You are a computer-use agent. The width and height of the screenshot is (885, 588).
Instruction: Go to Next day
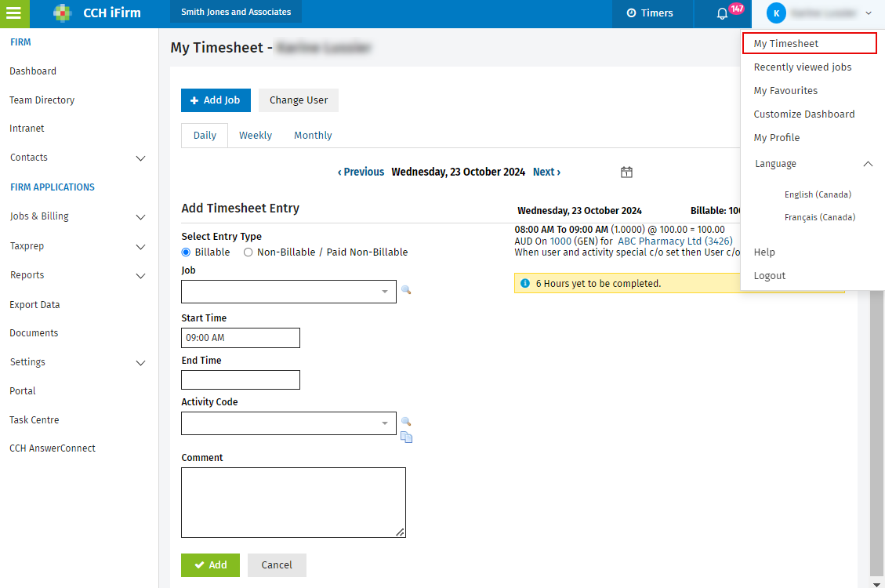point(546,172)
